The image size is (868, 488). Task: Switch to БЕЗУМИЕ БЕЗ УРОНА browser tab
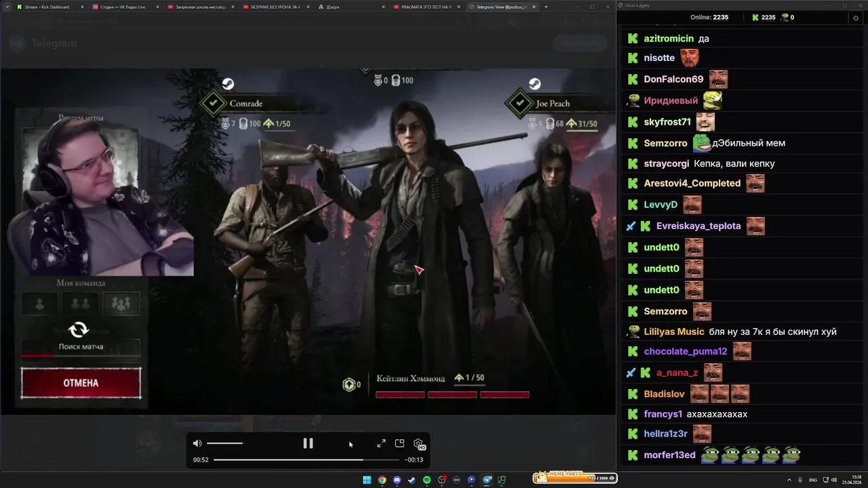coord(277,7)
